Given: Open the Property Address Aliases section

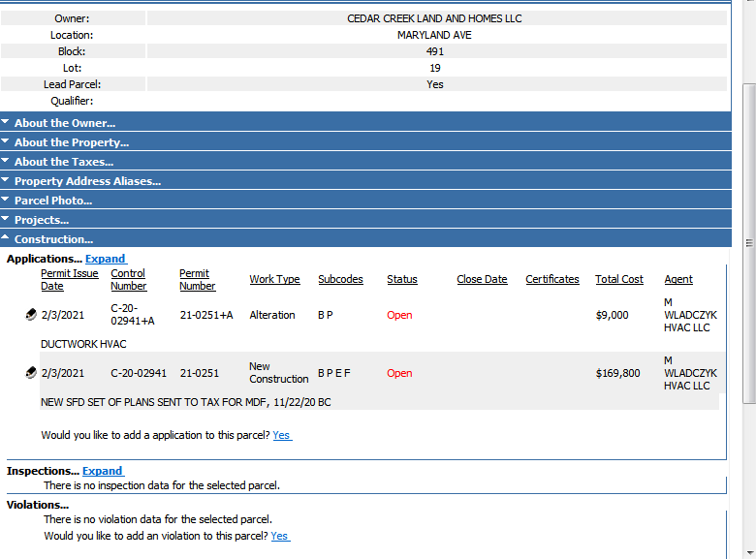Looking at the screenshot, I should point(365,181).
